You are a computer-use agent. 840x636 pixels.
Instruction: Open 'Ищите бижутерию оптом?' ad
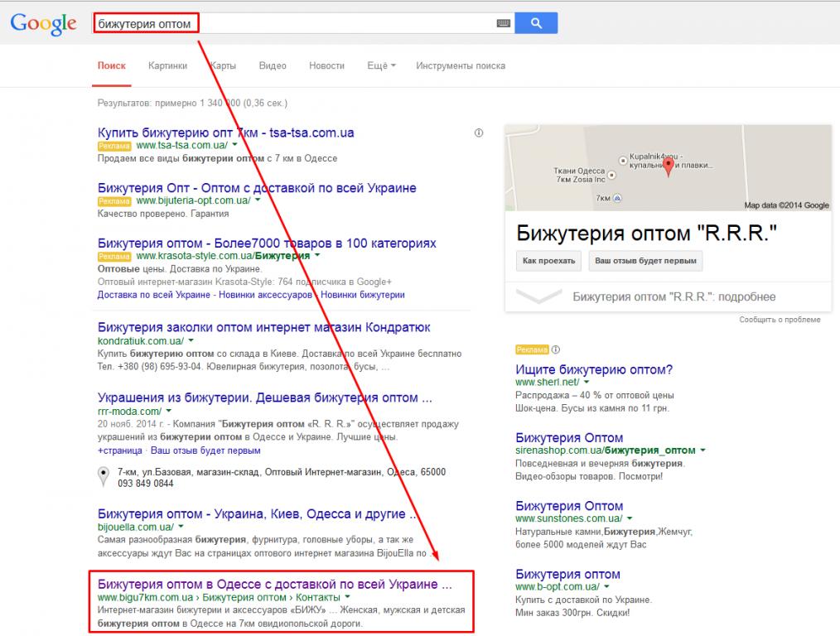tap(594, 369)
